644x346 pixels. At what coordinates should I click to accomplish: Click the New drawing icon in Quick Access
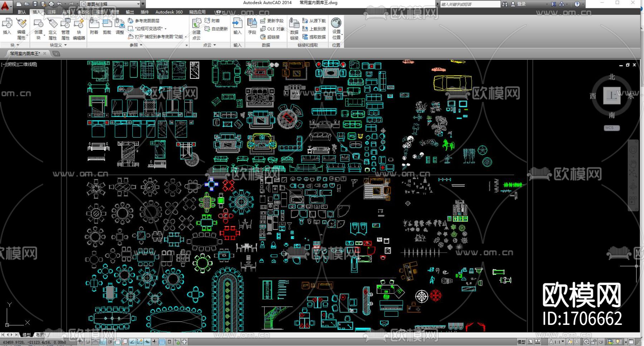[19, 4]
